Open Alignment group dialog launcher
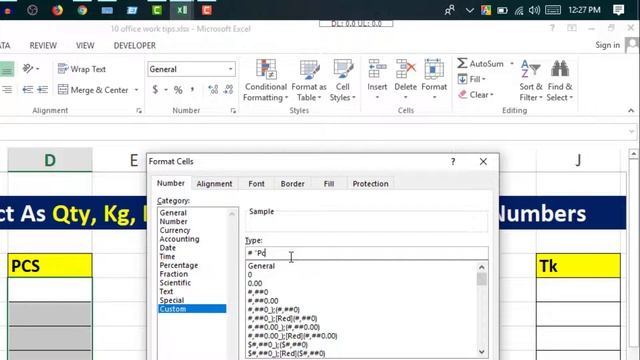640x360 pixels. click(139, 111)
